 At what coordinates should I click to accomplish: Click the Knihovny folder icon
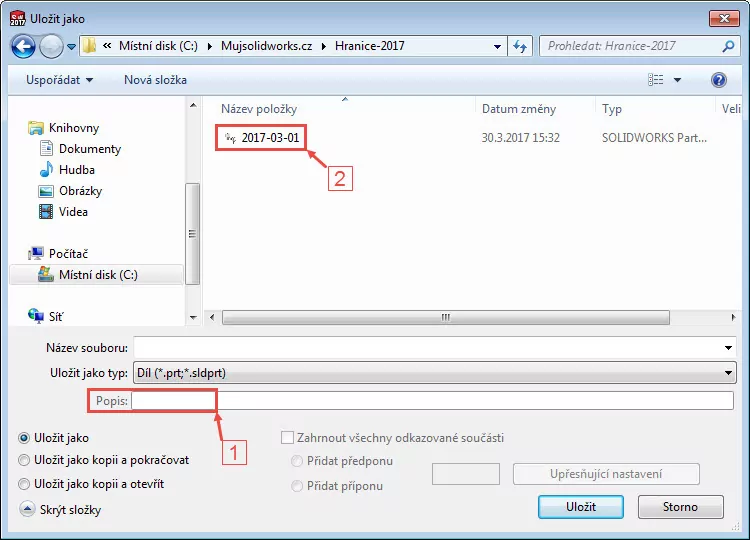pyautogui.click(x=36, y=128)
